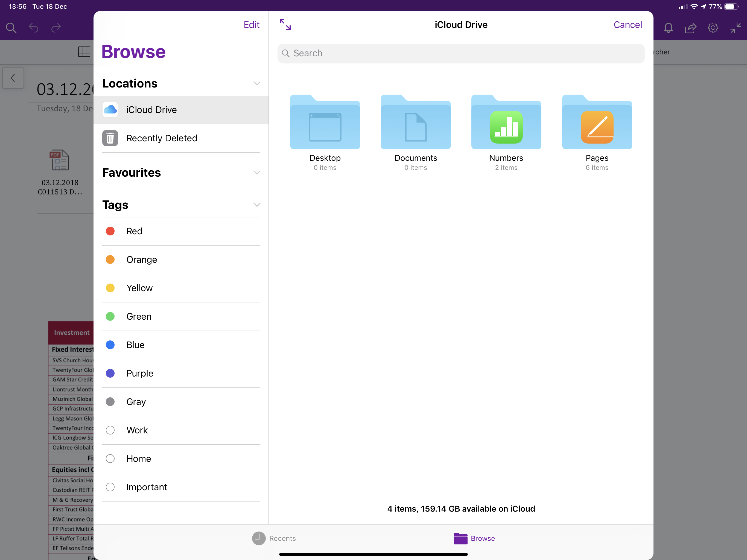Tap the redo arrow in OneNote toolbar
Image resolution: width=747 pixels, height=560 pixels.
point(56,28)
